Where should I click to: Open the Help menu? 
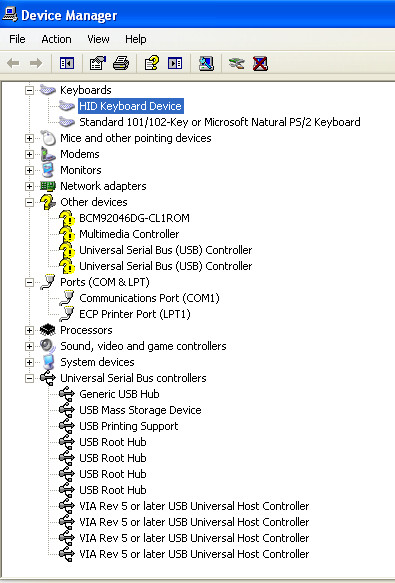135,39
